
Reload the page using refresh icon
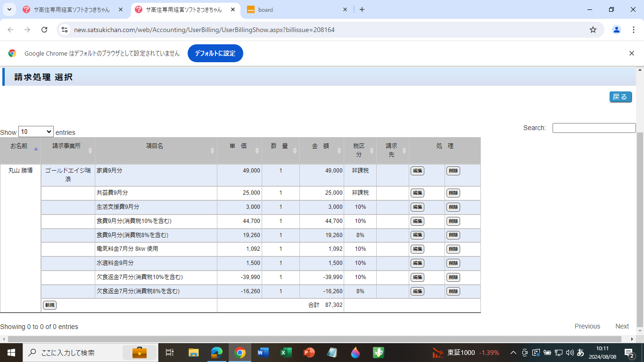(x=44, y=30)
